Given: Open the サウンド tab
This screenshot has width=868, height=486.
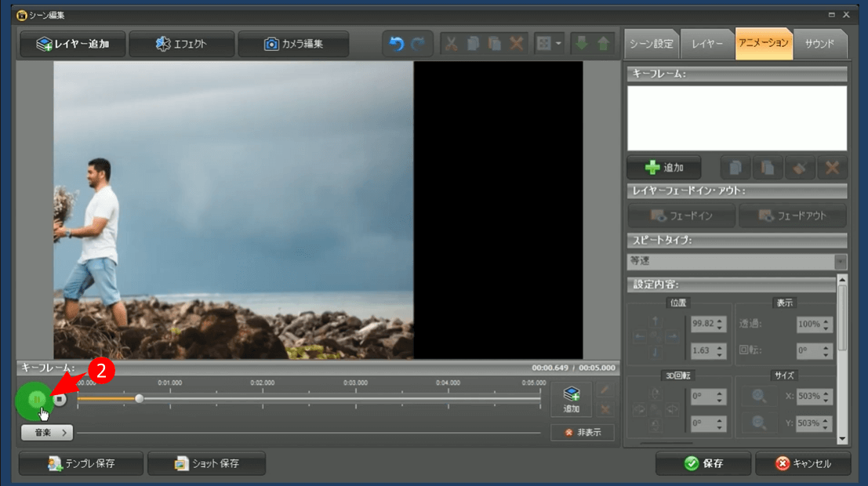Looking at the screenshot, I should (x=819, y=44).
